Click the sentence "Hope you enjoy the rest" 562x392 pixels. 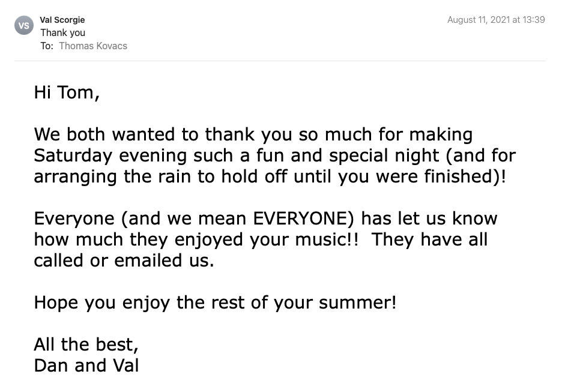click(x=214, y=302)
